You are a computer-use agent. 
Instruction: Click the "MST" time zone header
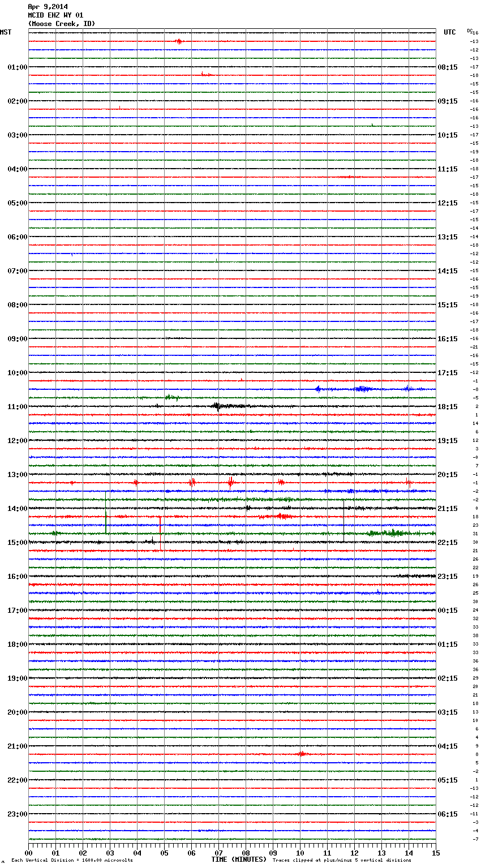point(6,32)
